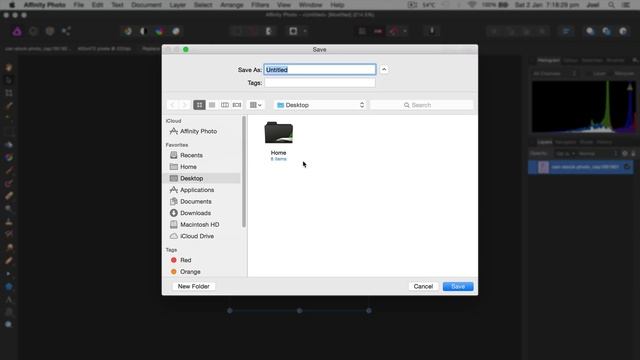Click the Cancel button
The width and height of the screenshot is (640, 360).
click(423, 287)
